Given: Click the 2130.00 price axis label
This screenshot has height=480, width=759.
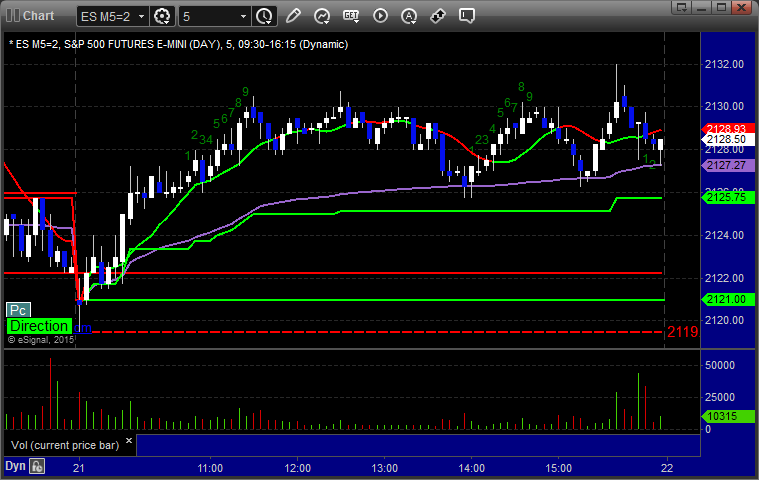Looking at the screenshot, I should pyautogui.click(x=724, y=106).
